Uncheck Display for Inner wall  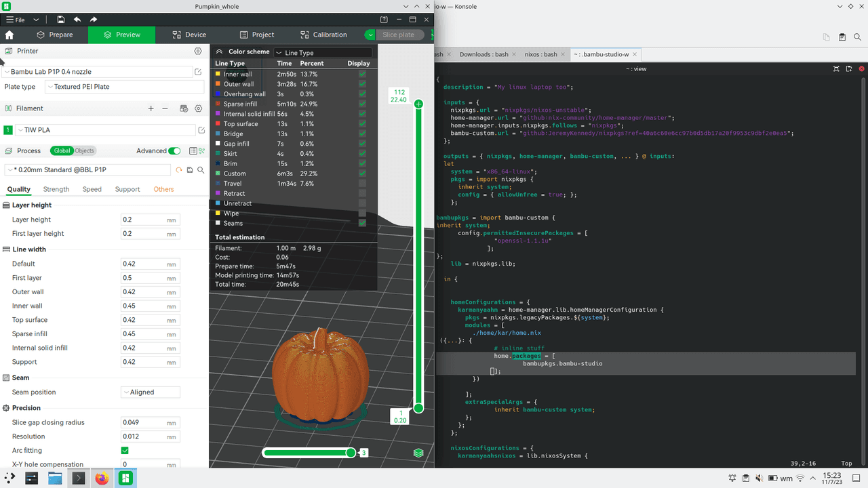(362, 74)
